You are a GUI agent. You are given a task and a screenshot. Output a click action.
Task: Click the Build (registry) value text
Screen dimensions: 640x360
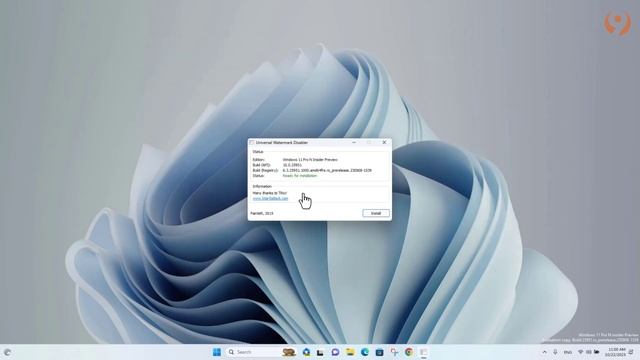pyautogui.click(x=327, y=170)
